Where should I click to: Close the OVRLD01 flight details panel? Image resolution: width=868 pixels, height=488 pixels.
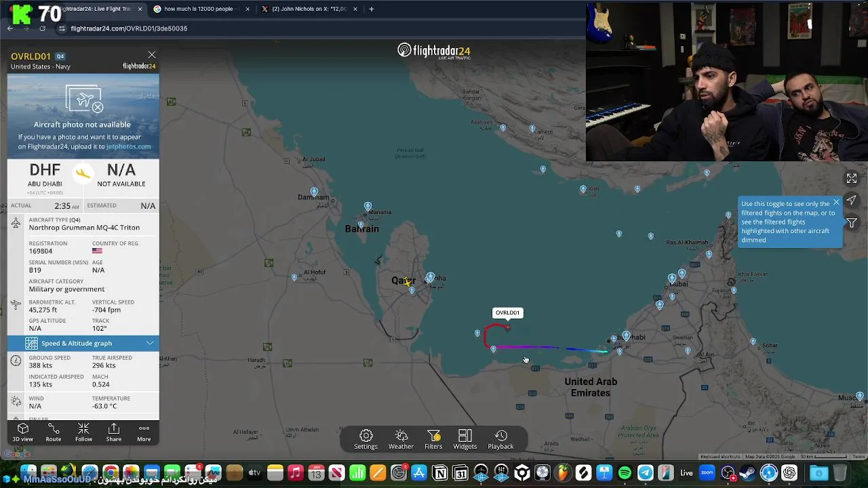click(x=151, y=55)
